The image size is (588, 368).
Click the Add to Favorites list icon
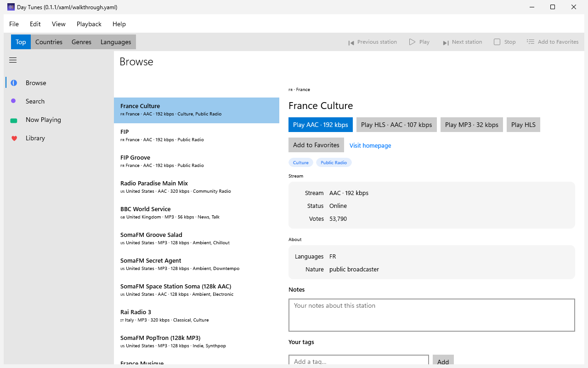coord(531,42)
